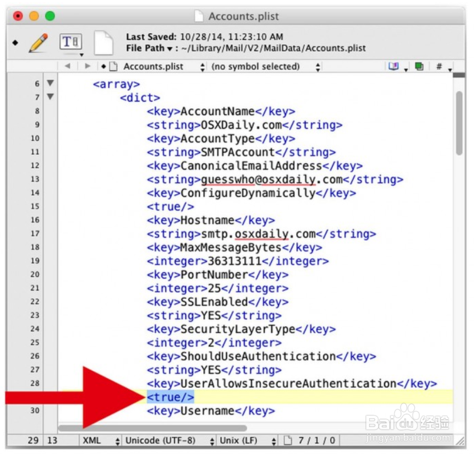Click the smtp.osxdaily.com string line
Viewport: 476px width, 454px height.
pyautogui.click(x=261, y=234)
